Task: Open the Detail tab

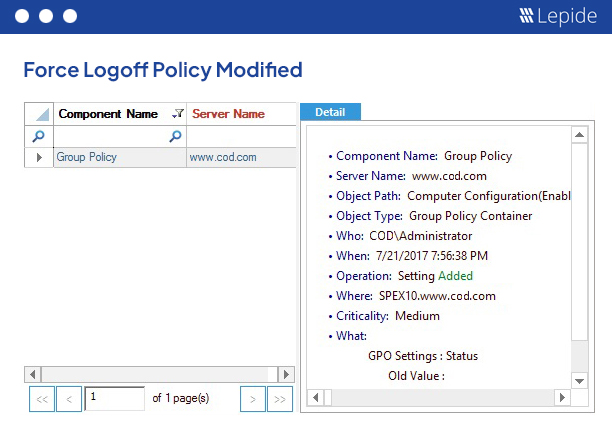Action: coord(330,112)
